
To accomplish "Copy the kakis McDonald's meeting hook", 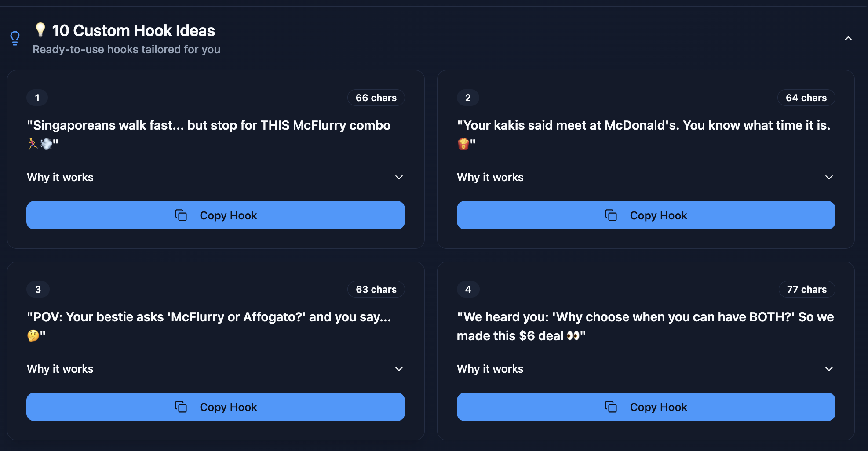I will 646,215.
